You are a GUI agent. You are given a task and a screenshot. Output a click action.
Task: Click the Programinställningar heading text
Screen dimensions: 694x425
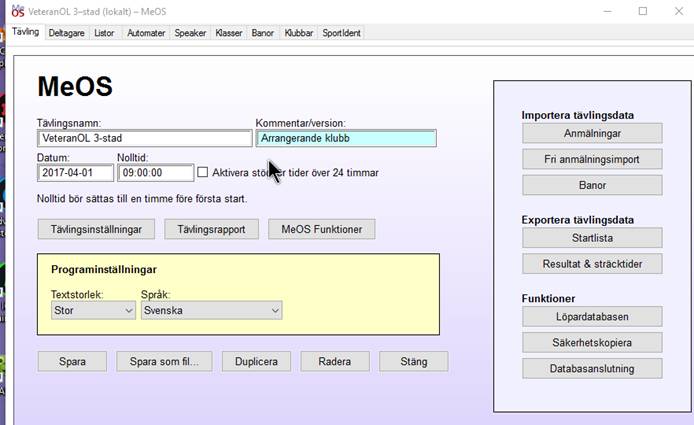104,270
